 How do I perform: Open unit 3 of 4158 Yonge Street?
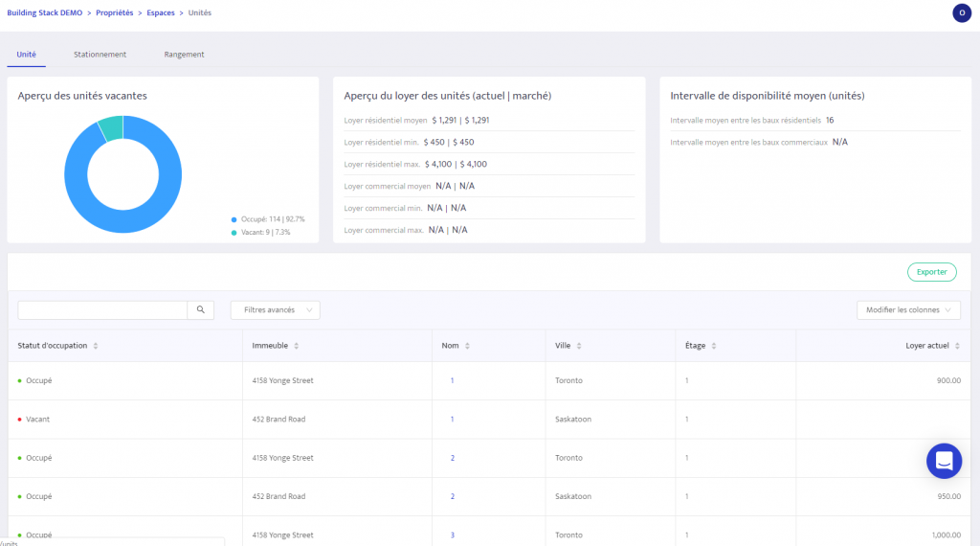click(453, 535)
